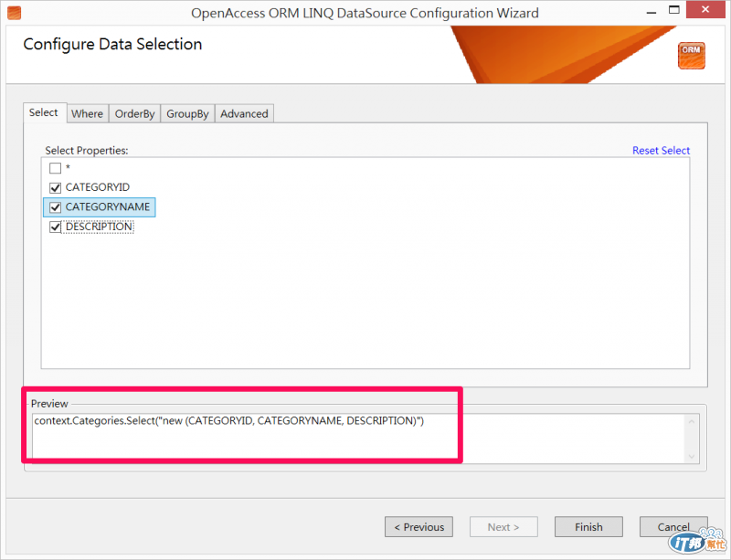Click the Preview box scroll up arrow
The width and height of the screenshot is (731, 560).
click(692, 421)
